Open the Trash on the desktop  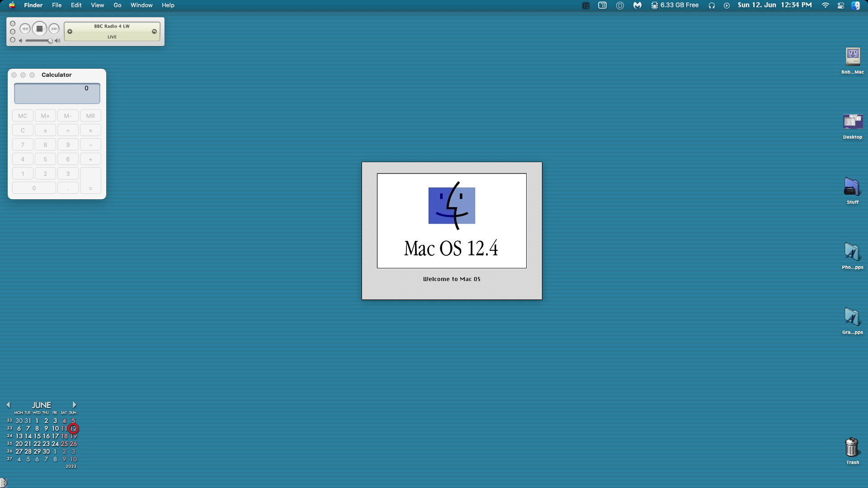[852, 448]
